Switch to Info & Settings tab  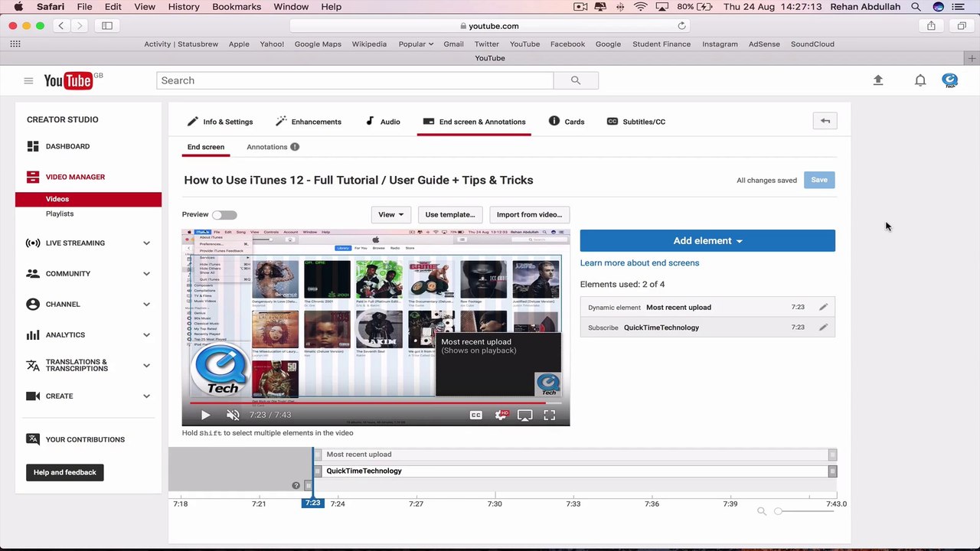point(220,122)
